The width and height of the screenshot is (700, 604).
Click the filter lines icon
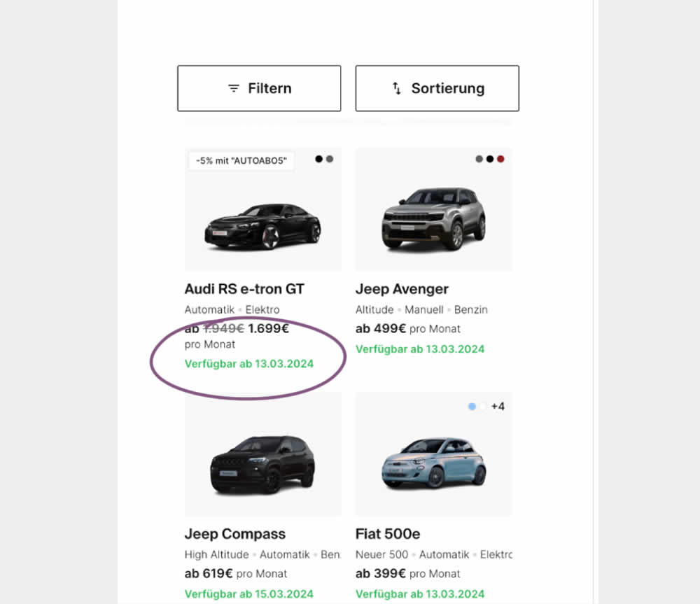pos(234,89)
